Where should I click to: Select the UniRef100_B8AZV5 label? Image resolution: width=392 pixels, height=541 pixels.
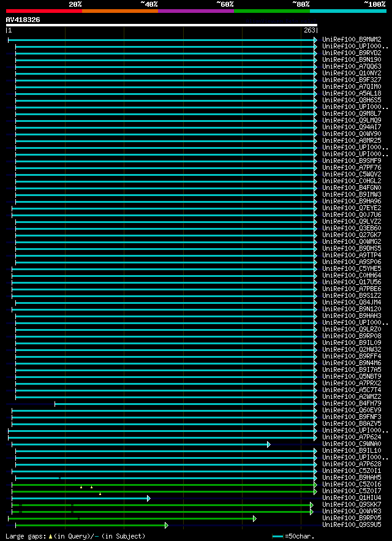point(352,424)
